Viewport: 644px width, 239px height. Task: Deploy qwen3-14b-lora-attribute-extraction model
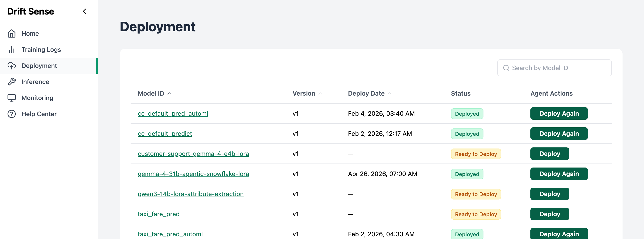[x=550, y=194]
